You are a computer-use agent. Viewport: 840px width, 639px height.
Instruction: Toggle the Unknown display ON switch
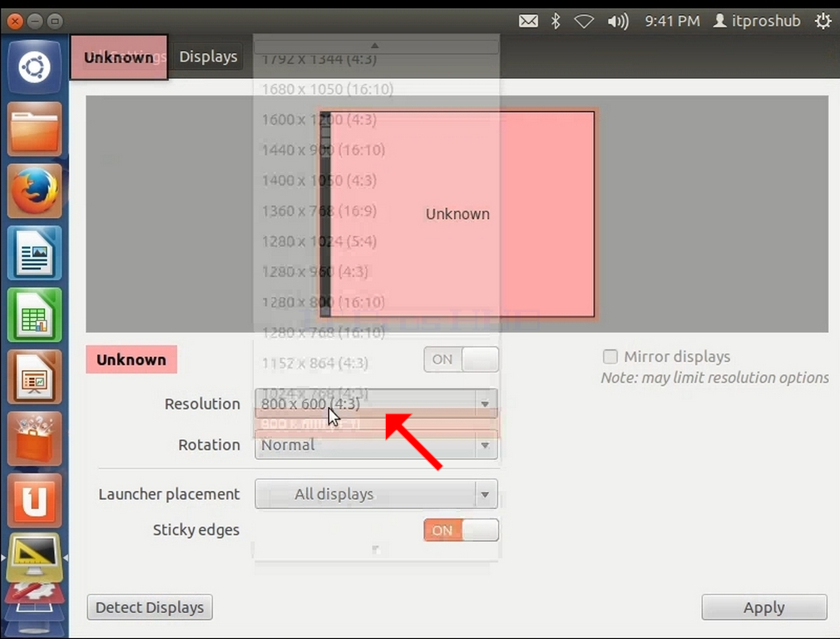[x=462, y=359]
